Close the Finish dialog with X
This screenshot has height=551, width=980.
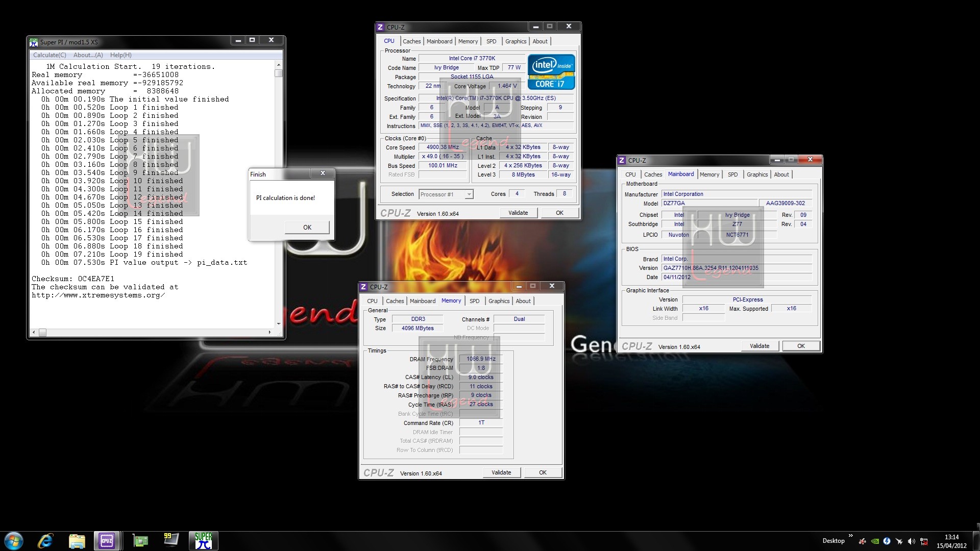tap(323, 173)
